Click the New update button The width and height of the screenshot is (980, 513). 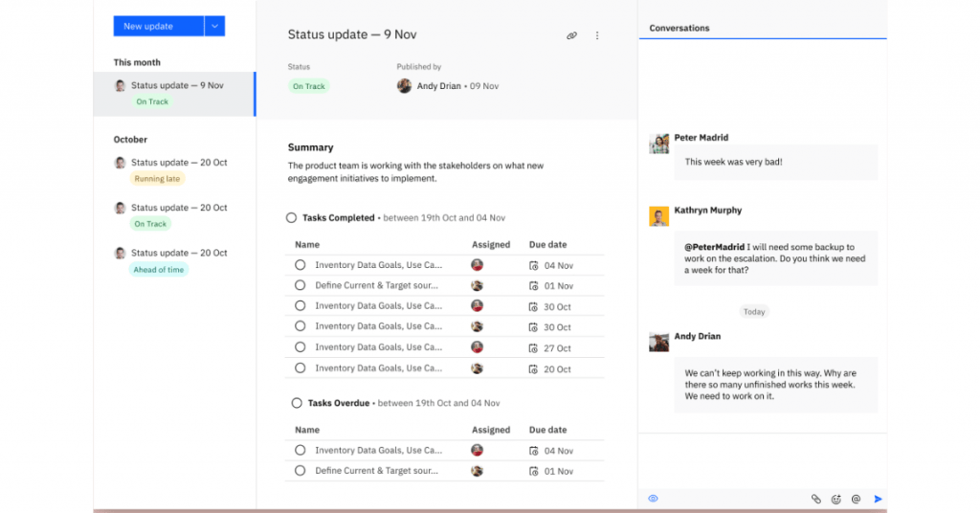coord(159,26)
